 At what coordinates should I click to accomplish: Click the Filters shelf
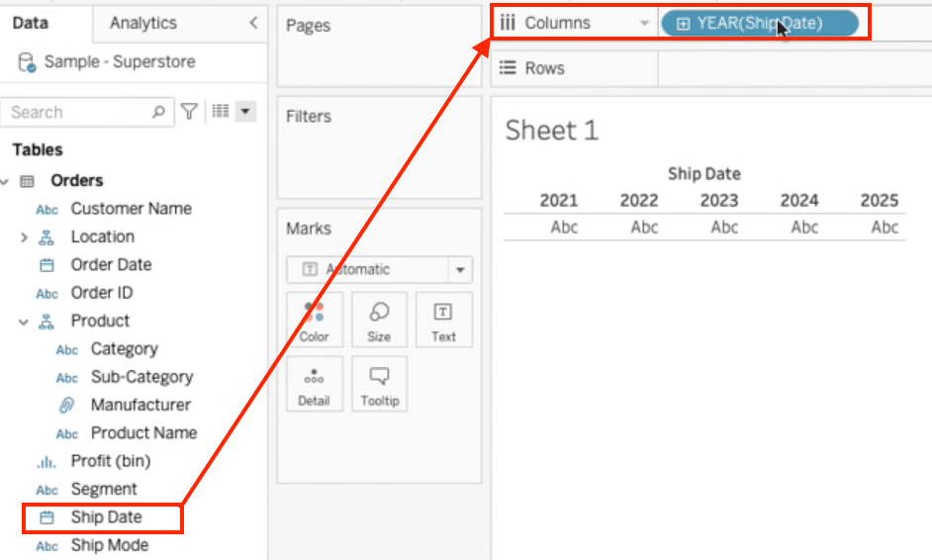[379, 147]
